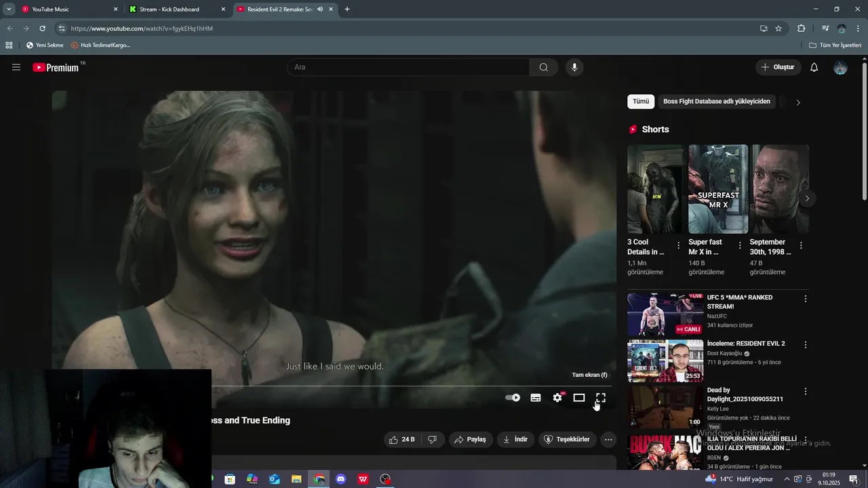This screenshot has height=488, width=868.
Task: Share video with Paylaş button
Action: [x=470, y=439]
